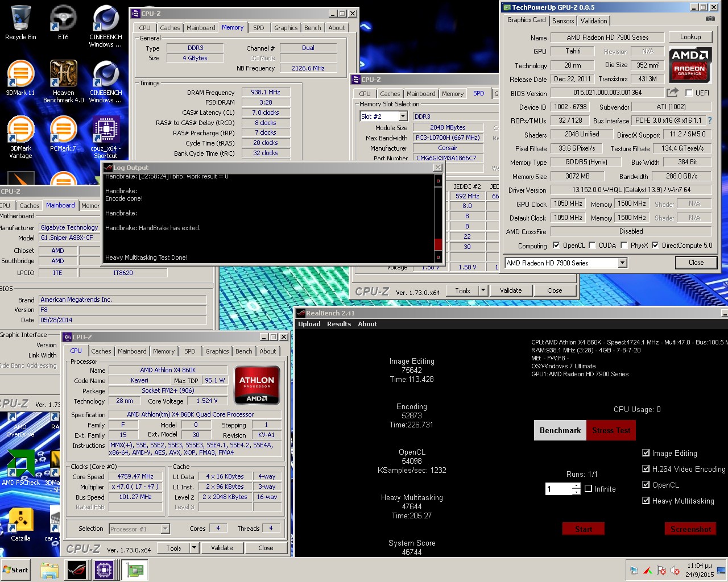728x582 pixels.
Task: Open the Catzilla desktop shortcut
Action: click(x=20, y=523)
